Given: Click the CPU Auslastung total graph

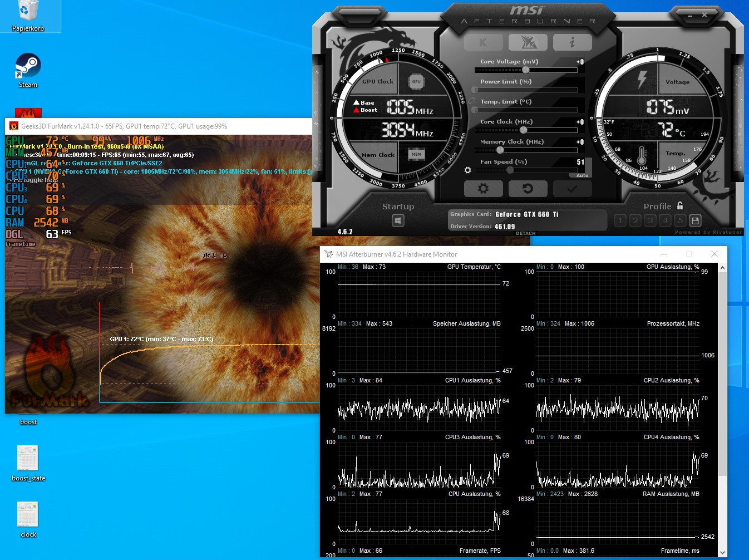Looking at the screenshot, I should click(419, 522).
